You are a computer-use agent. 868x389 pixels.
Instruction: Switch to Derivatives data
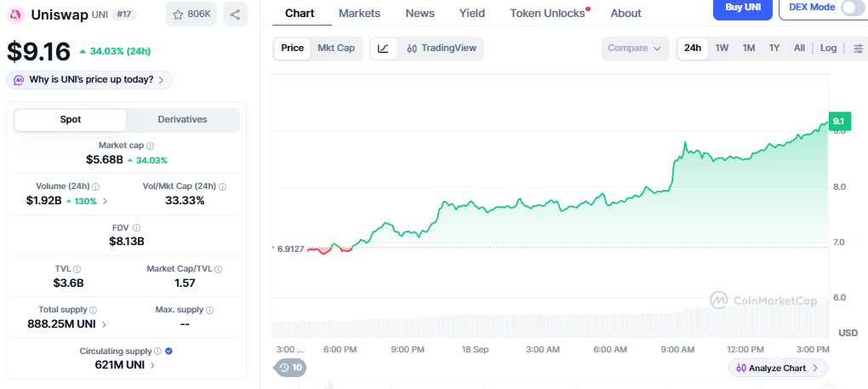pos(182,119)
